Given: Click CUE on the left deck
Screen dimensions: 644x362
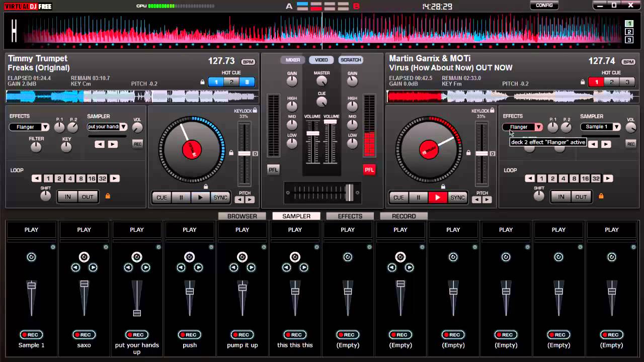Looking at the screenshot, I should pos(162,198).
